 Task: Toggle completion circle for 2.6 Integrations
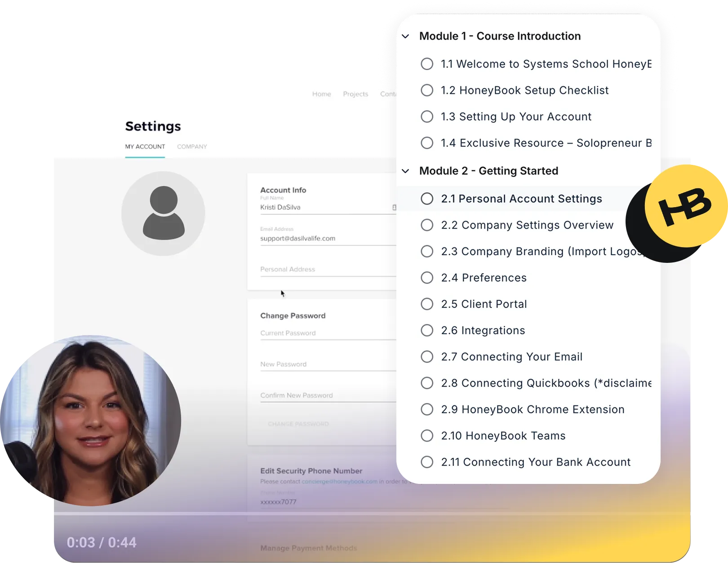pos(427,330)
